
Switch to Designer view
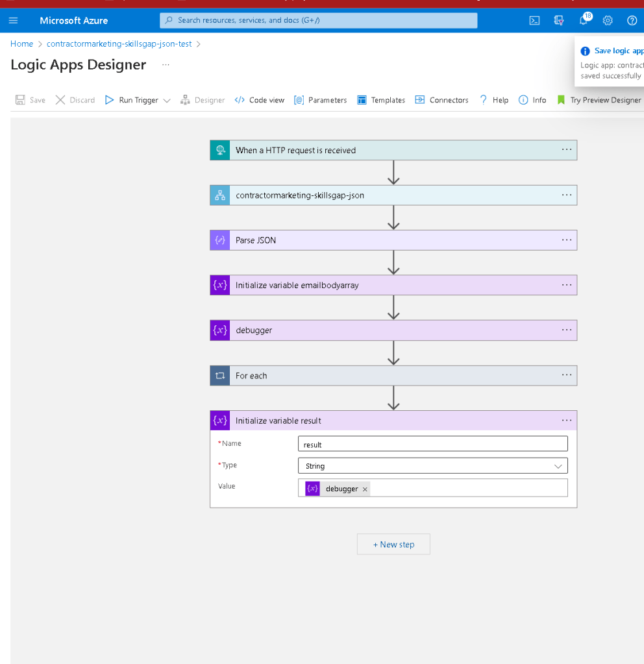(x=203, y=100)
